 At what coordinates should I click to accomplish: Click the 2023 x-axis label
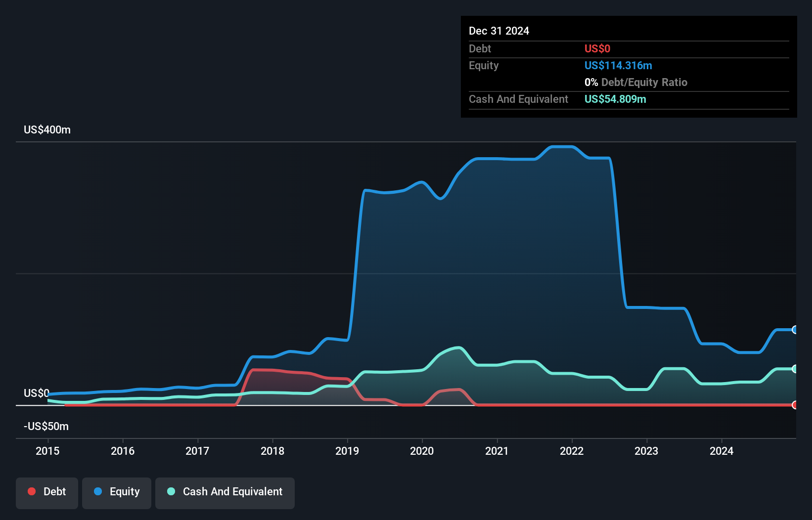click(x=646, y=451)
